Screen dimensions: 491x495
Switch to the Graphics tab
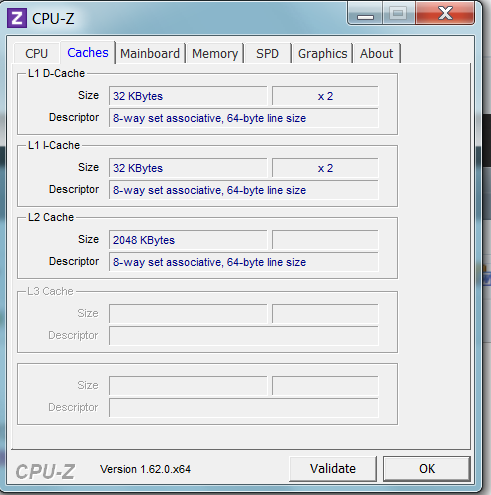coord(322,53)
